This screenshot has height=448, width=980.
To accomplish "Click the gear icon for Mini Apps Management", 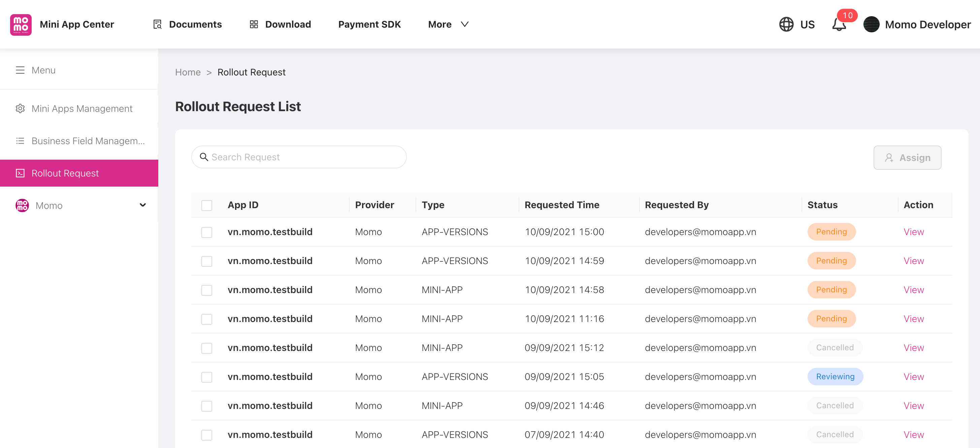I will pyautogui.click(x=20, y=108).
